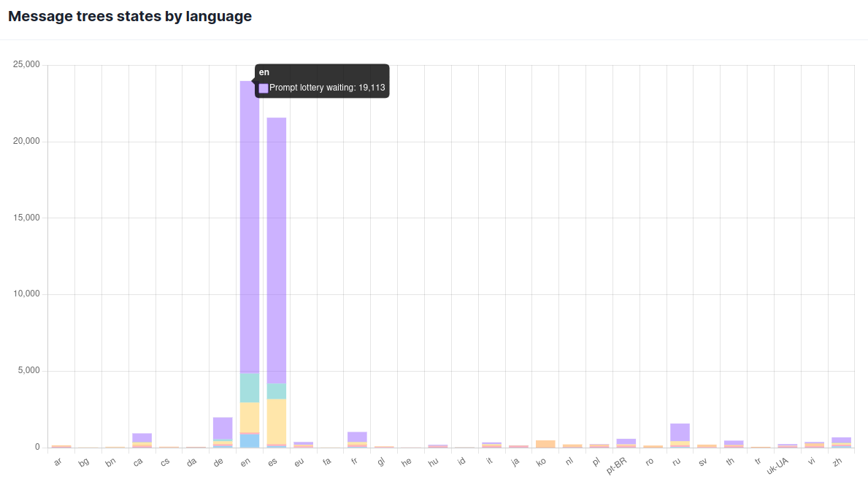Screen dimensions: 868x479
Task: Click the 'es' x-axis label
Action: pyautogui.click(x=272, y=461)
